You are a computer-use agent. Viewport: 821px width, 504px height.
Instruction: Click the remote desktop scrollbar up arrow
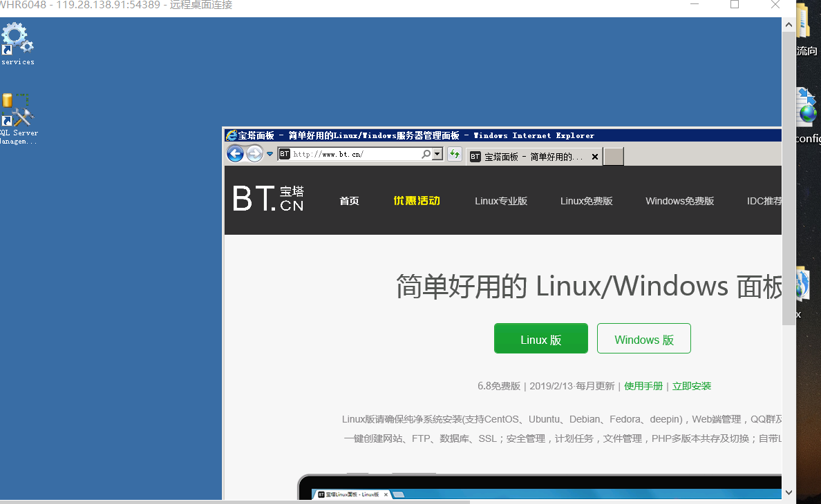pos(789,25)
